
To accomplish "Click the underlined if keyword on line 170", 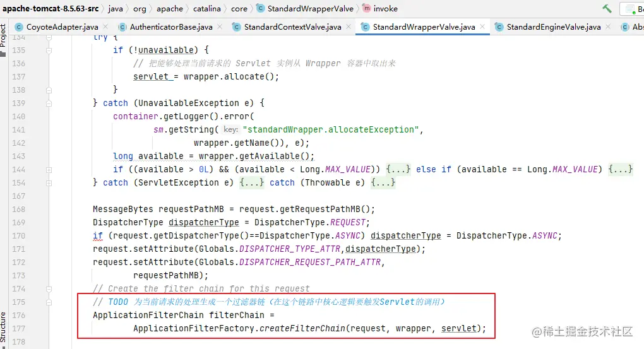I will (98, 235).
